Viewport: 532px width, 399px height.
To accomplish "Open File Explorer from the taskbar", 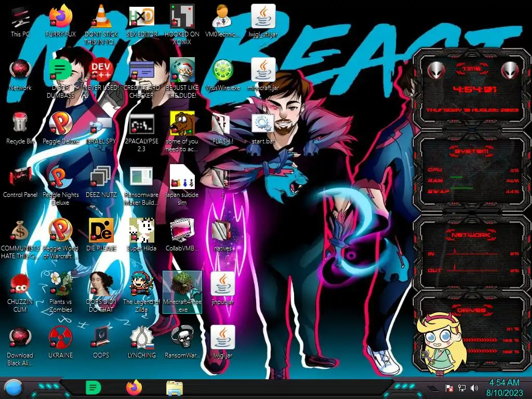I will [175, 388].
